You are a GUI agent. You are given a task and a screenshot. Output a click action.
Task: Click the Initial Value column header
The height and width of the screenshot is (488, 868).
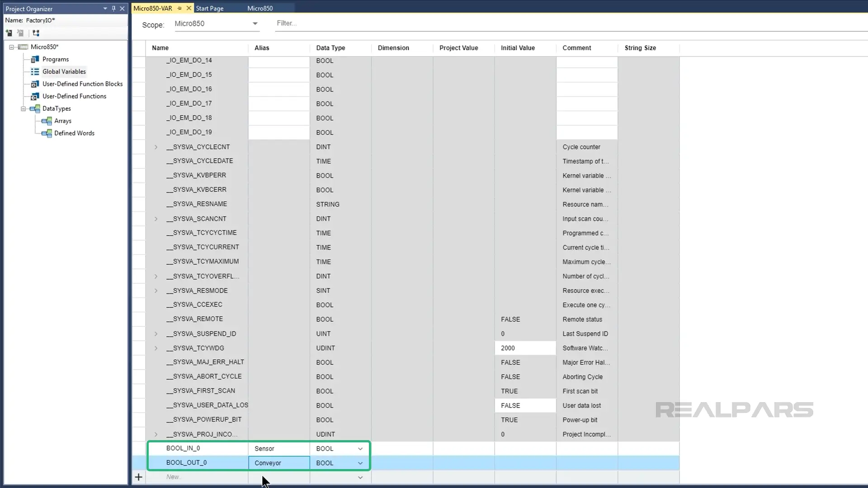point(525,48)
